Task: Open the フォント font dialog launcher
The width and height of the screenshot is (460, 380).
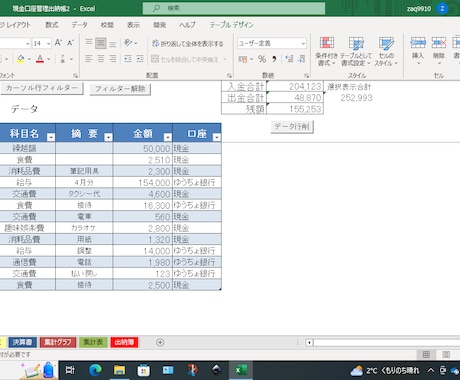Action: tap(76, 76)
